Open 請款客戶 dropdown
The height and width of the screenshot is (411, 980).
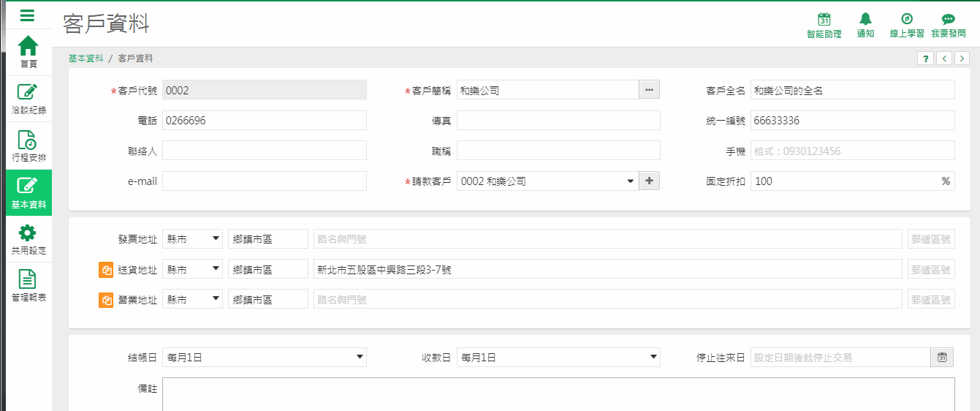(x=547, y=181)
